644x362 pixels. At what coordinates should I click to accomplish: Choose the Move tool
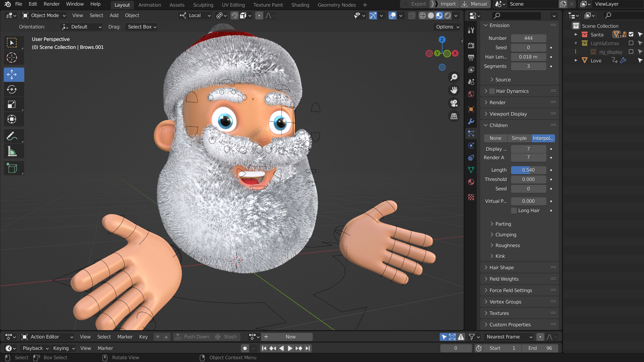point(12,74)
